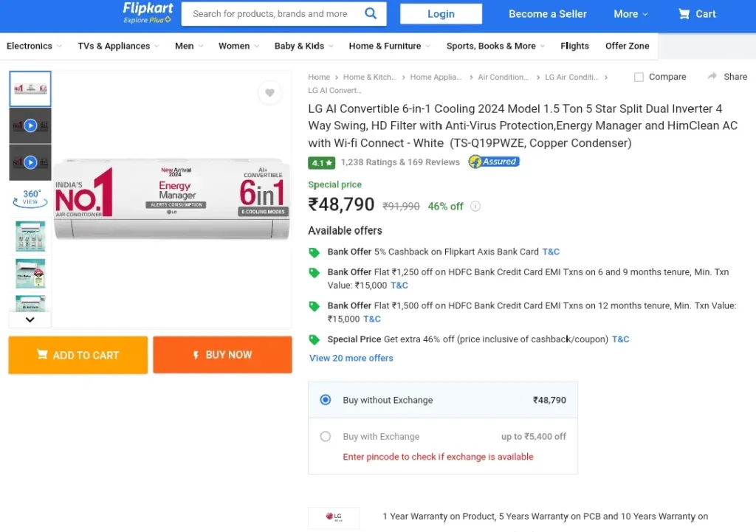This screenshot has height=532, width=756.
Task: Click the search magnifier icon
Action: pyautogui.click(x=371, y=13)
